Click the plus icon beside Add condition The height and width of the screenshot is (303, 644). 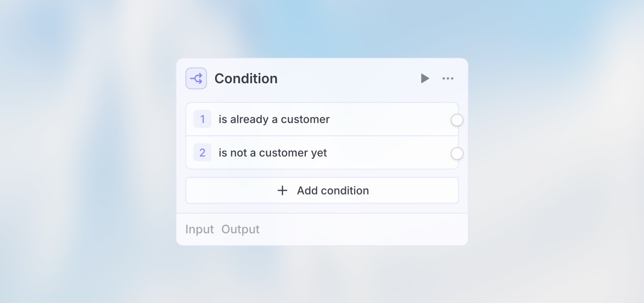click(x=282, y=190)
